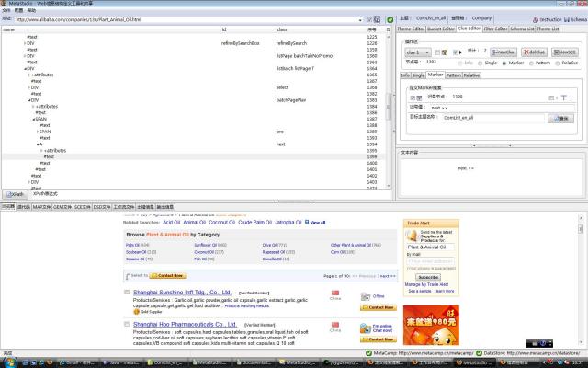588x368 pixels.
Task: Switch to the Theme Editor tab
Action: 411,29
